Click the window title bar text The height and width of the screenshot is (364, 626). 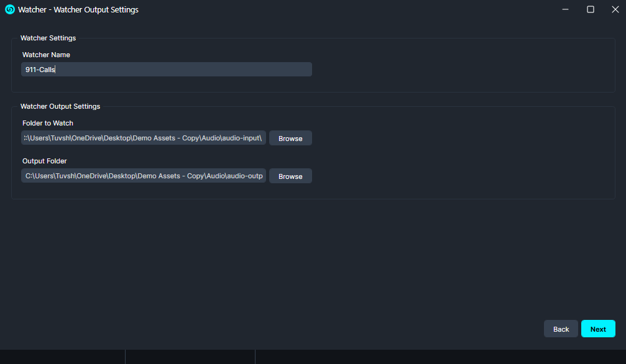click(79, 9)
